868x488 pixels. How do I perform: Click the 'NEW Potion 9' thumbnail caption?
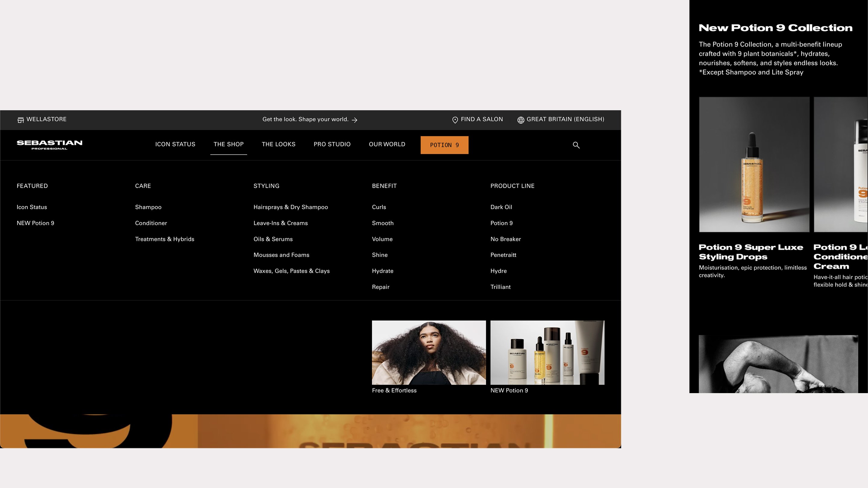tap(509, 391)
